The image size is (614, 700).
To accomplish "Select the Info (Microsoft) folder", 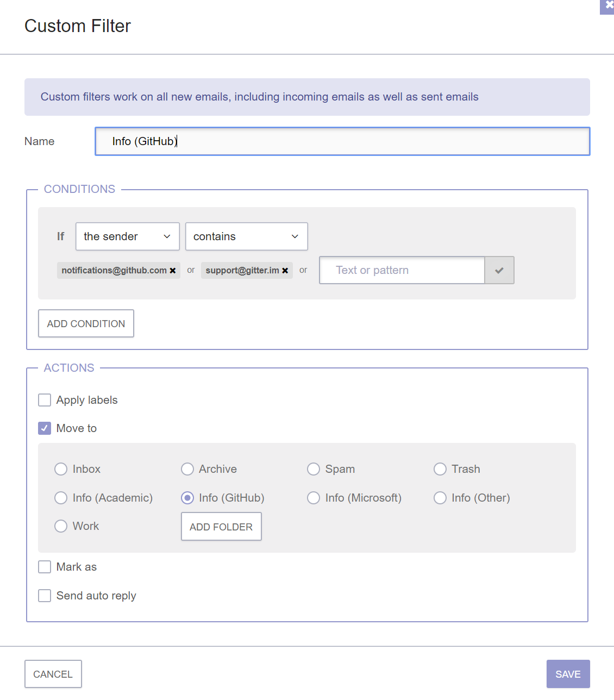I will (314, 498).
